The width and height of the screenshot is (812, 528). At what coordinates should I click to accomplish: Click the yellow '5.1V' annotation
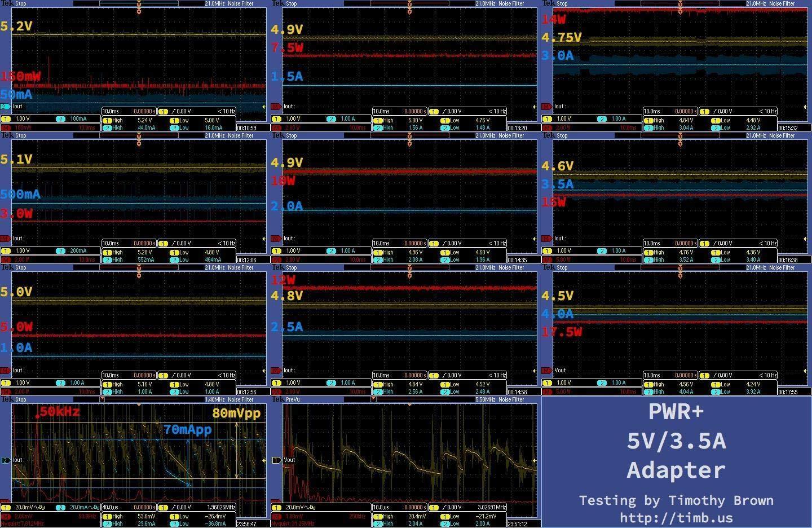pyautogui.click(x=16, y=160)
